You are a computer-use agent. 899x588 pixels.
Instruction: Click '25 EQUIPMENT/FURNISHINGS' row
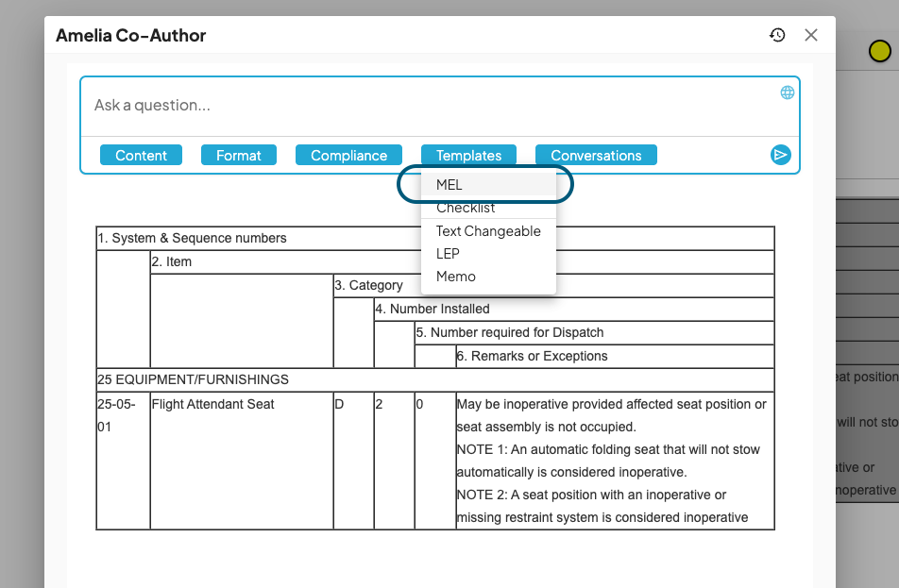pos(435,380)
